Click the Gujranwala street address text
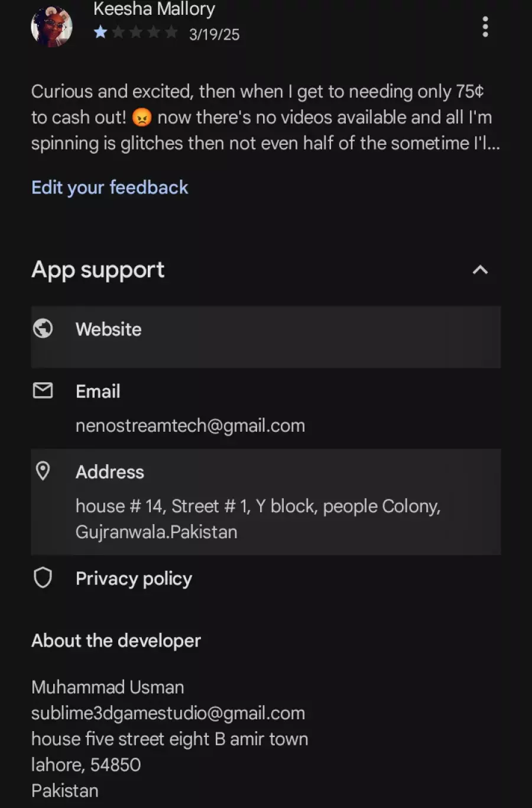Image resolution: width=532 pixels, height=808 pixels. coord(258,519)
